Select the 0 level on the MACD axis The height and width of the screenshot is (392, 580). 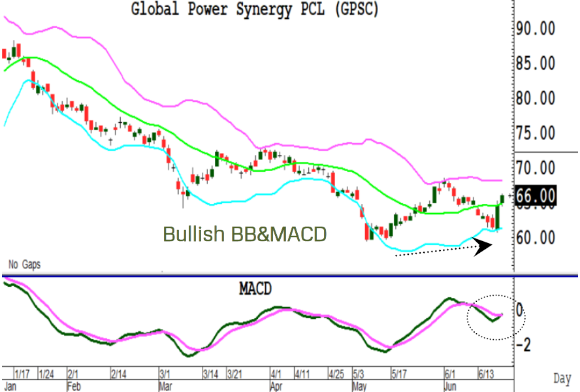tap(520, 310)
